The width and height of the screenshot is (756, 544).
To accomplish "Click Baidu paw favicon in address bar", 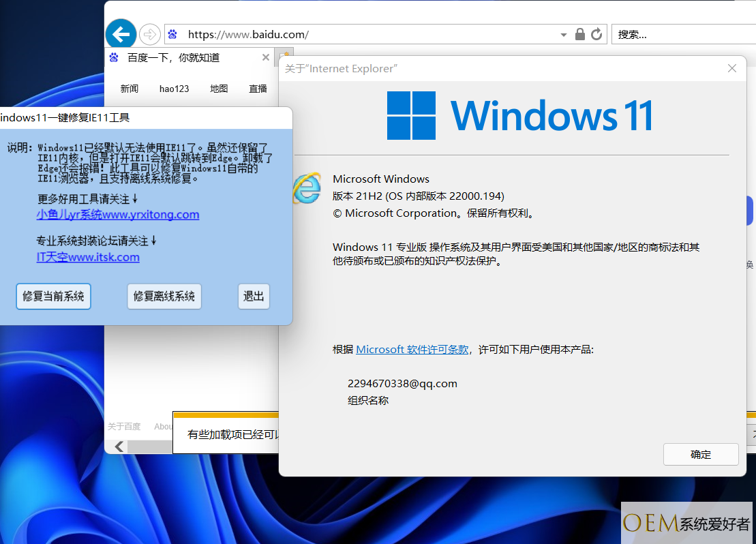I will (172, 34).
